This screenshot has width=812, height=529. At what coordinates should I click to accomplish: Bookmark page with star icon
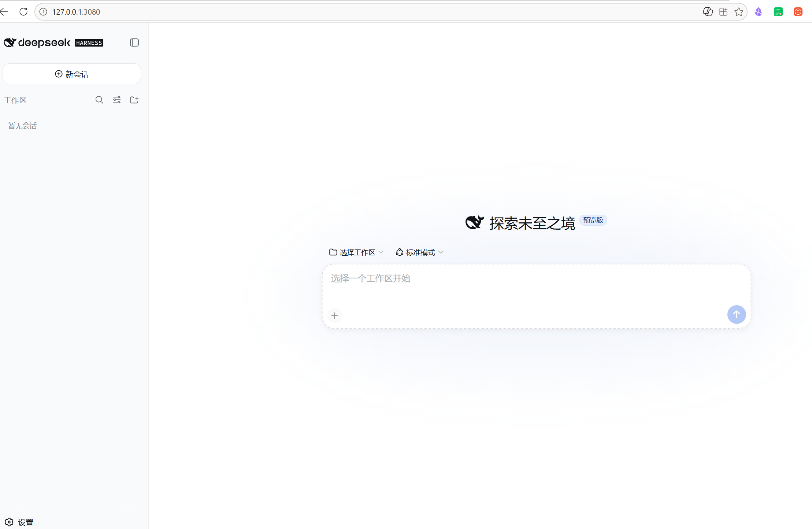(x=739, y=12)
